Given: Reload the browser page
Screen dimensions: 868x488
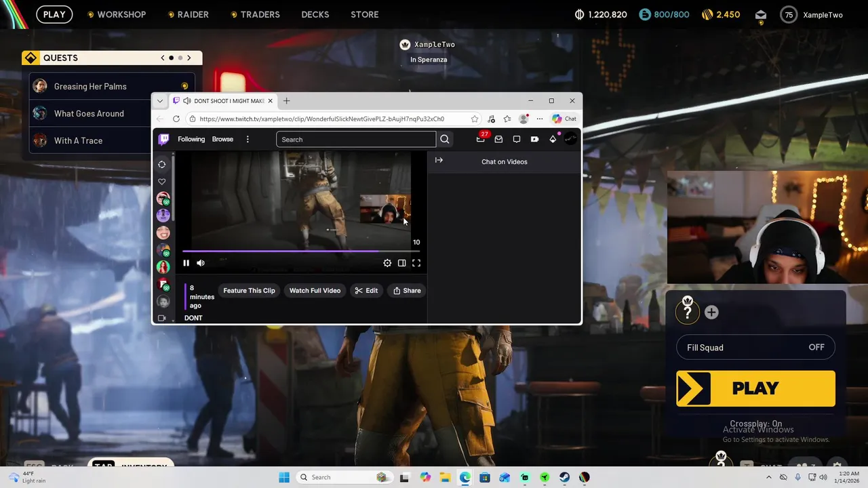Looking at the screenshot, I should (x=176, y=119).
